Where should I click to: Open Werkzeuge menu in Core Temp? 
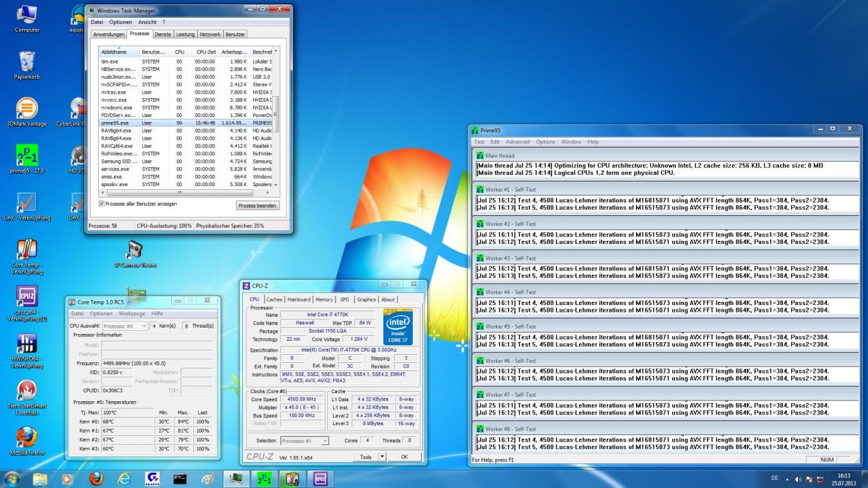point(132,313)
